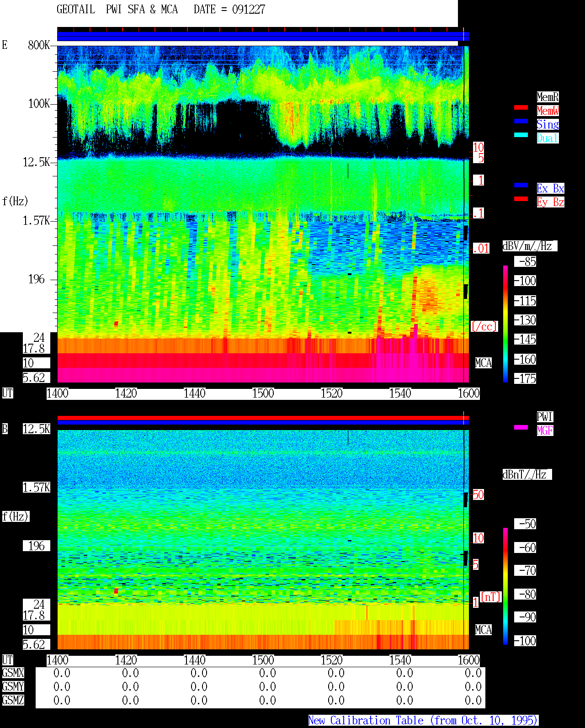Screen dimensions: 585x728
Task: Click the upper MCA label beside E spectrogram
Action: pyautogui.click(x=483, y=363)
